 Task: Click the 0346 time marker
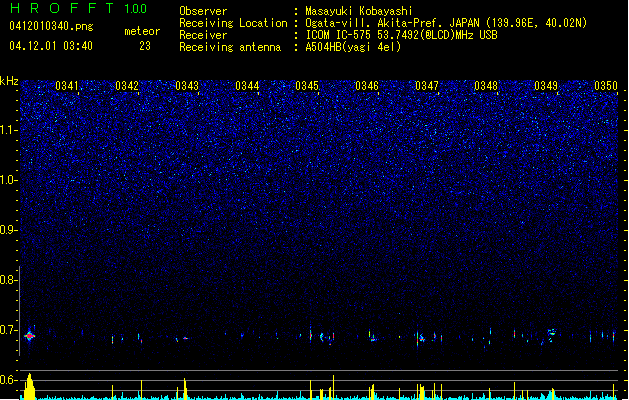367,86
